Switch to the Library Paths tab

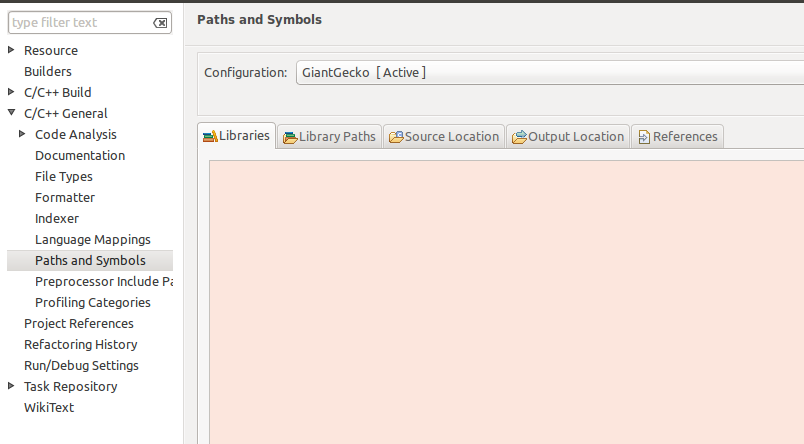tap(329, 136)
